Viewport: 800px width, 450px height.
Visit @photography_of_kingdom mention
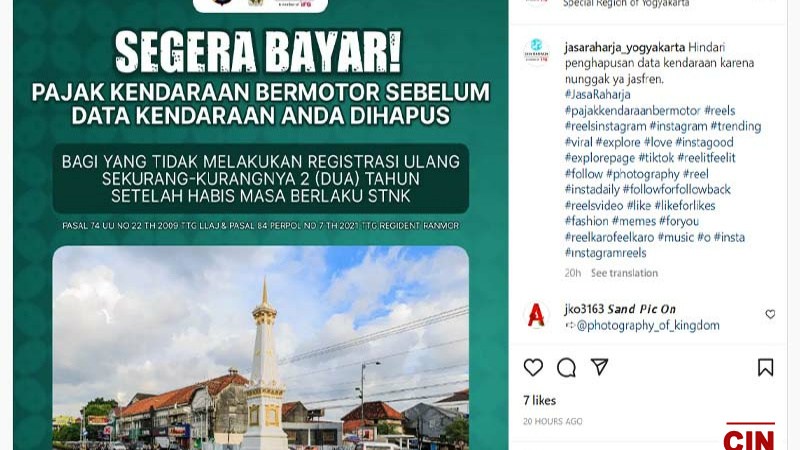[648, 326]
